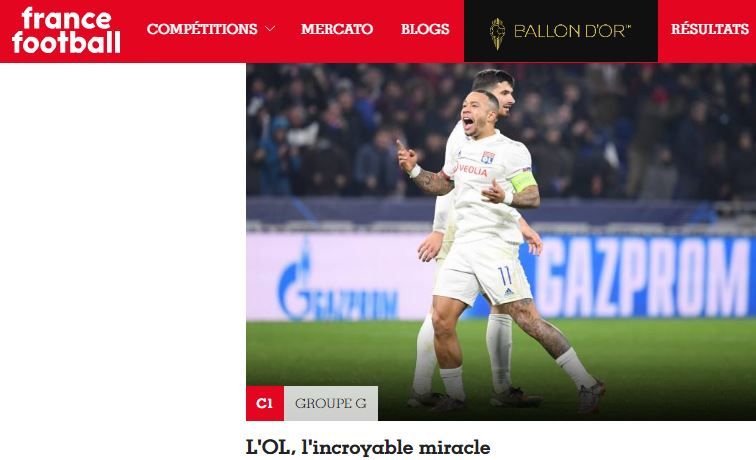
Task: Open the article L'OL, l'incroyable miracle
Action: (x=368, y=447)
